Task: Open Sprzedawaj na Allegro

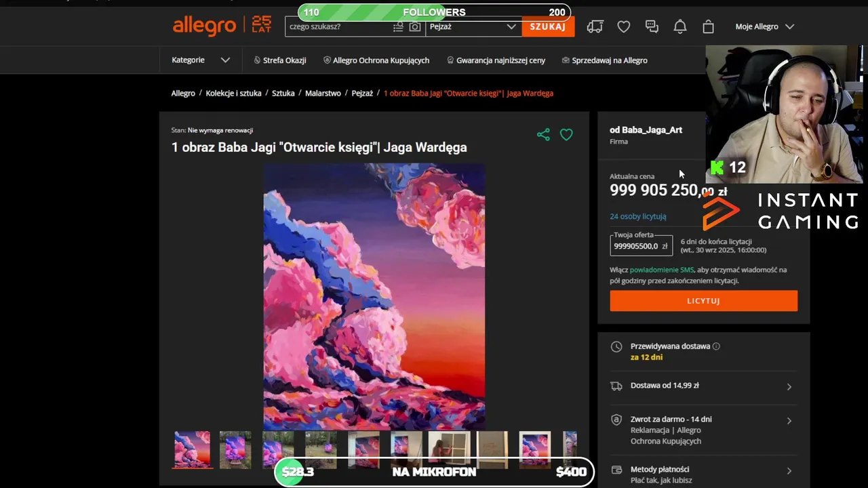Action: coord(604,60)
